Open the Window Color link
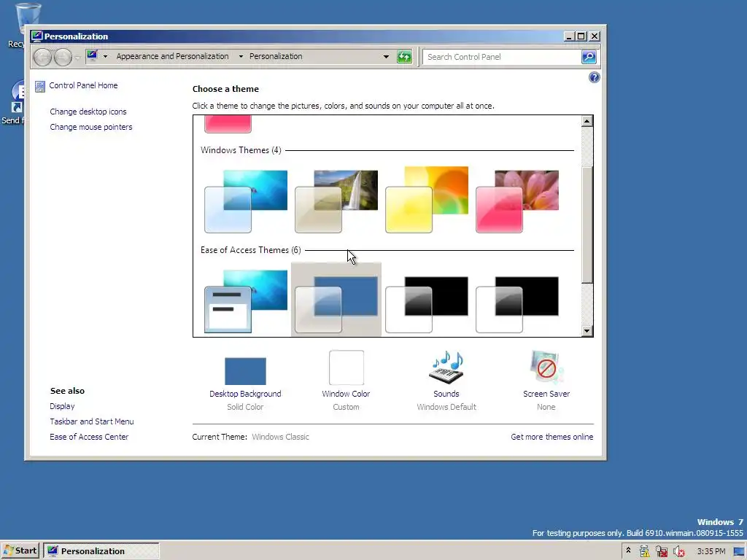This screenshot has height=560, width=747. 346,394
